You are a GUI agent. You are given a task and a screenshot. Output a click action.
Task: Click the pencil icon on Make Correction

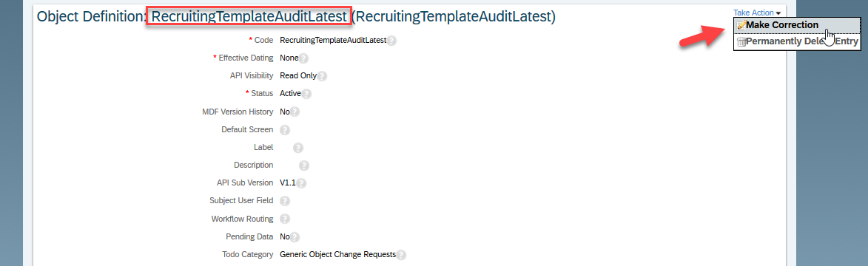pos(741,25)
